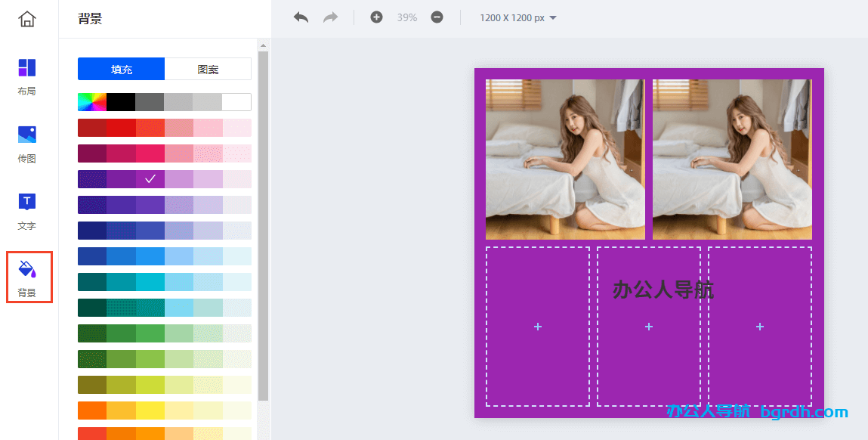
Task: Select the top-left photo in collage
Action: tap(565, 160)
